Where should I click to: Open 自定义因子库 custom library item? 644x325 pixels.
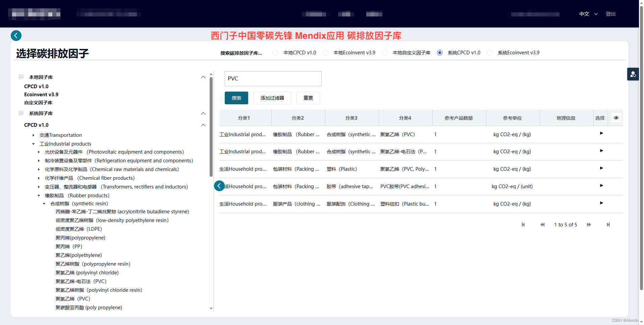(x=38, y=103)
